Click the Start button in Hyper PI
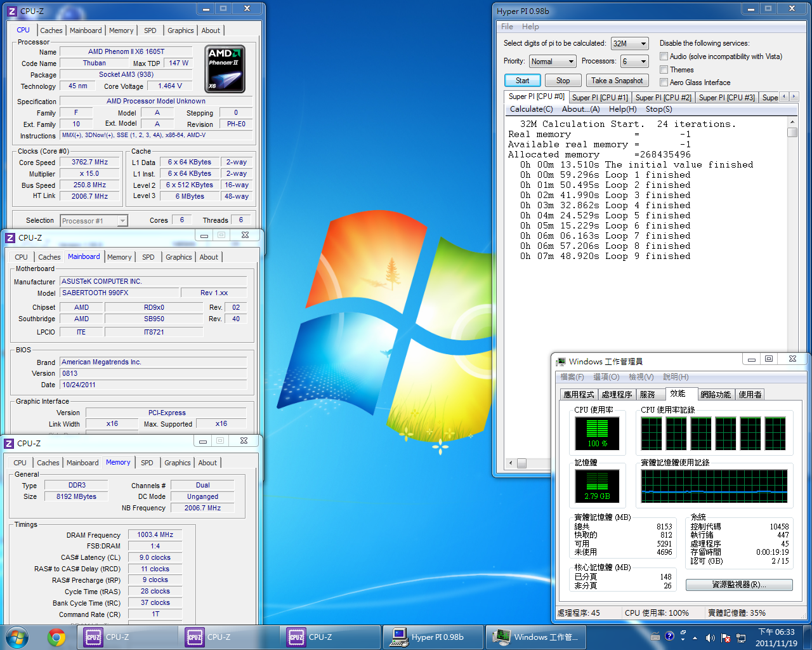Image resolution: width=812 pixels, height=650 pixels. tap(522, 81)
